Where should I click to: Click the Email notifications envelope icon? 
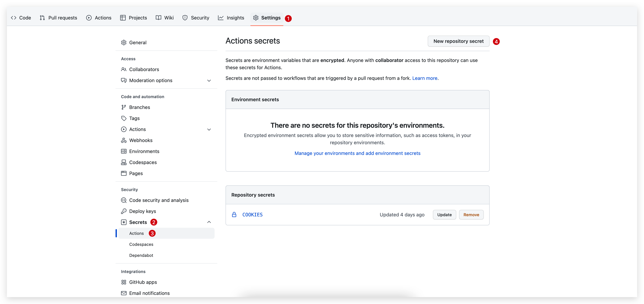tap(123, 293)
